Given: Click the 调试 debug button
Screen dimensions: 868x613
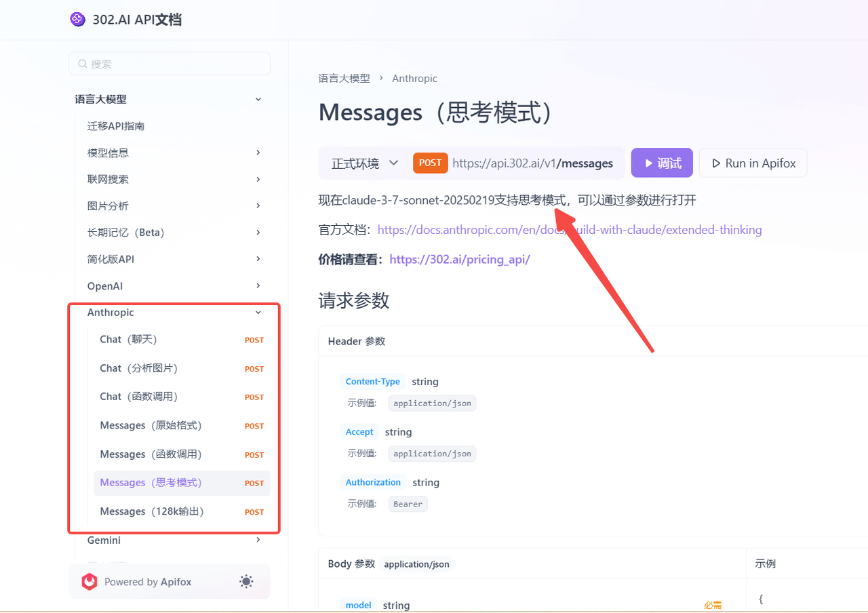Looking at the screenshot, I should pyautogui.click(x=662, y=163).
